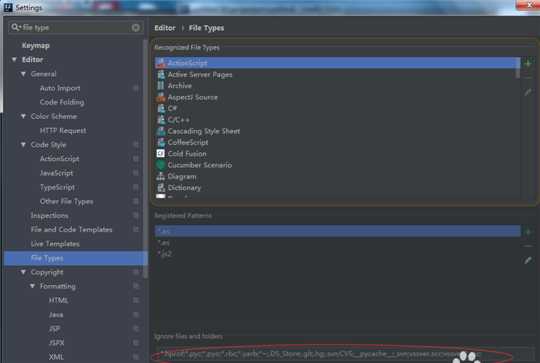Select the CoffeeScript file type icon
Image resolution: width=540 pixels, height=363 pixels.
(x=161, y=142)
